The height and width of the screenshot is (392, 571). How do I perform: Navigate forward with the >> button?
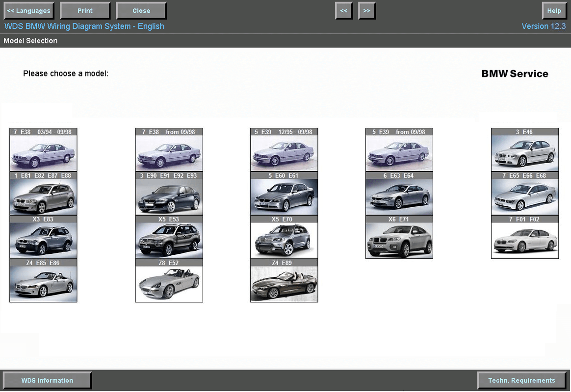pos(367,11)
